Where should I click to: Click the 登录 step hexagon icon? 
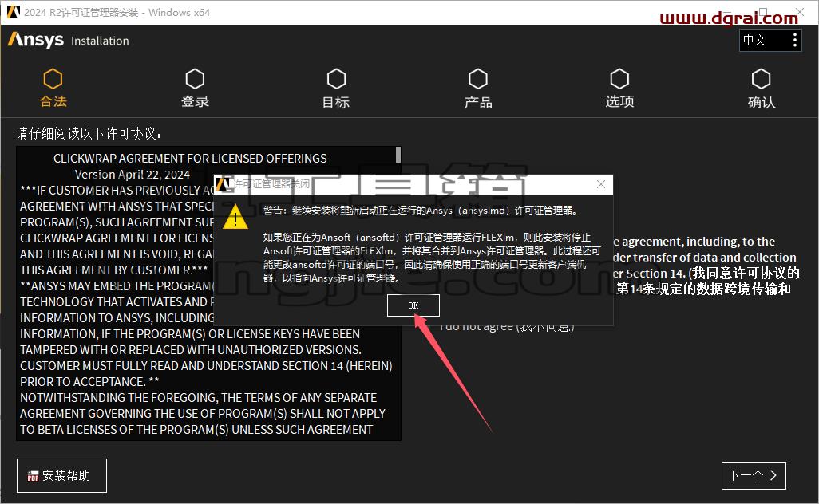point(195,79)
